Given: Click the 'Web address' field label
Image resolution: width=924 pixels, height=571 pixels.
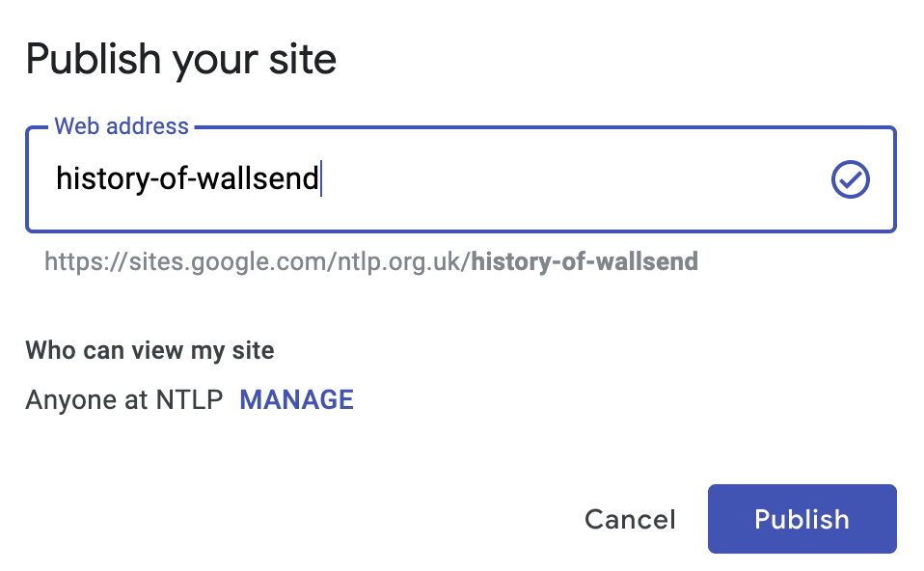Looking at the screenshot, I should (122, 126).
